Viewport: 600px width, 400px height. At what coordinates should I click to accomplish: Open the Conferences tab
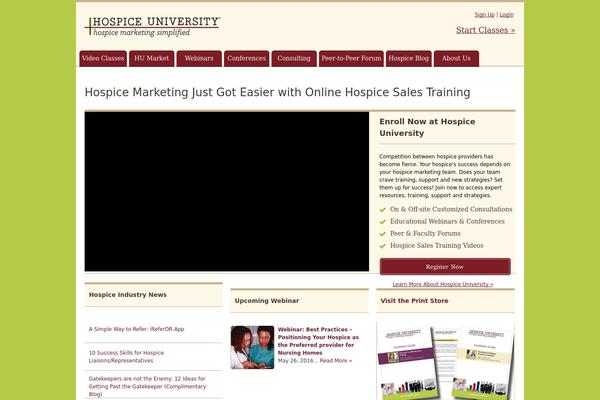[246, 59]
